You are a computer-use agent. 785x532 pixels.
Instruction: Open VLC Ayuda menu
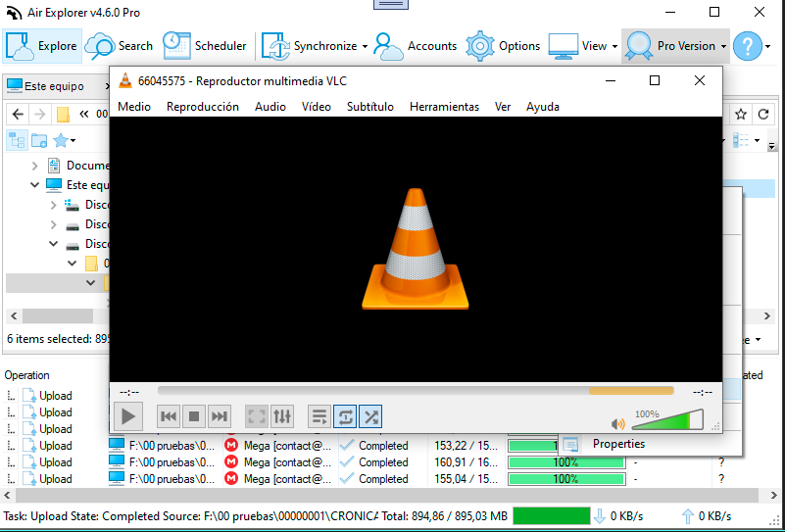pos(543,107)
